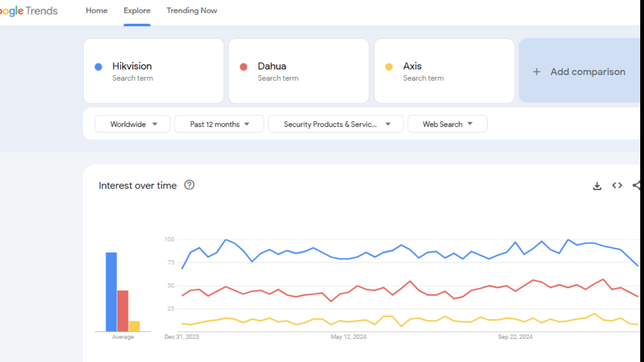Click the Average label under bars
This screenshot has height=362, width=644.
tap(123, 337)
